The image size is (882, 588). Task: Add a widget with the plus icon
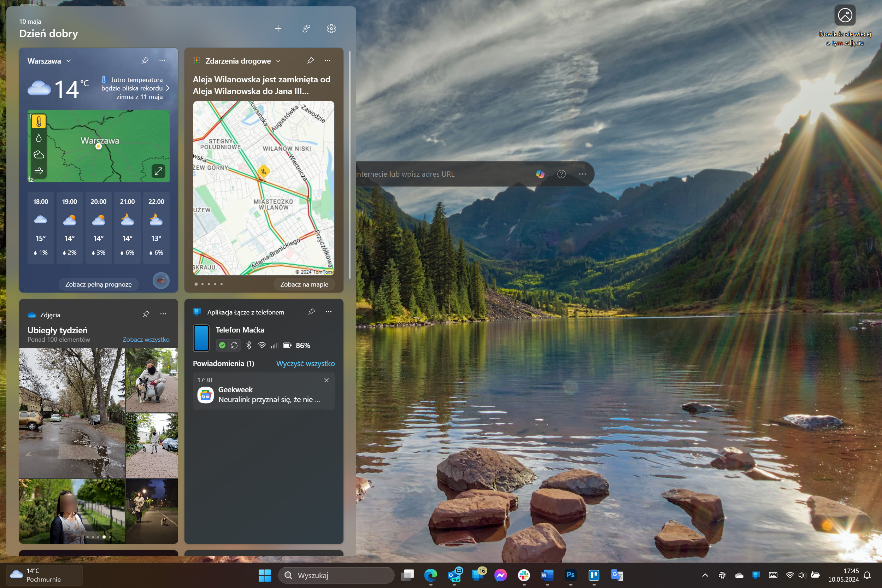[278, 29]
